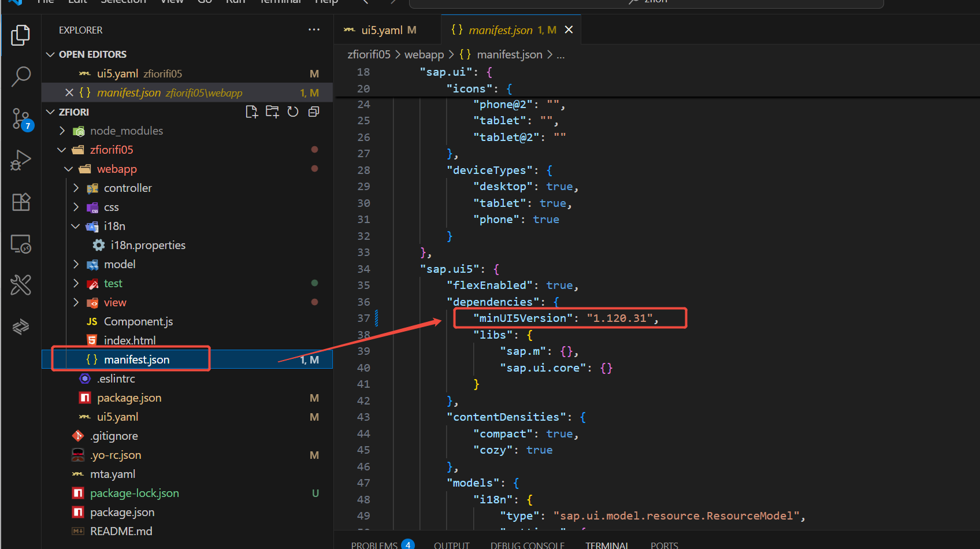Expand the css folder

click(x=76, y=207)
